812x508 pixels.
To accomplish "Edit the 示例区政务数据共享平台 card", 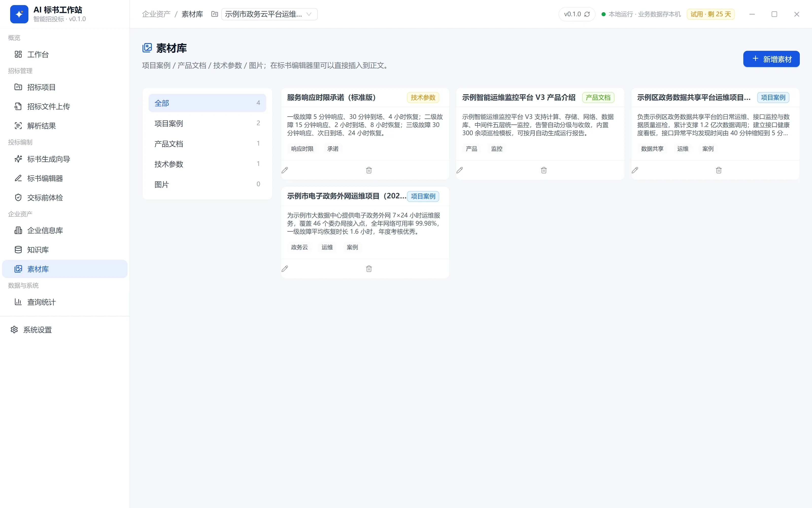I will [x=635, y=170].
